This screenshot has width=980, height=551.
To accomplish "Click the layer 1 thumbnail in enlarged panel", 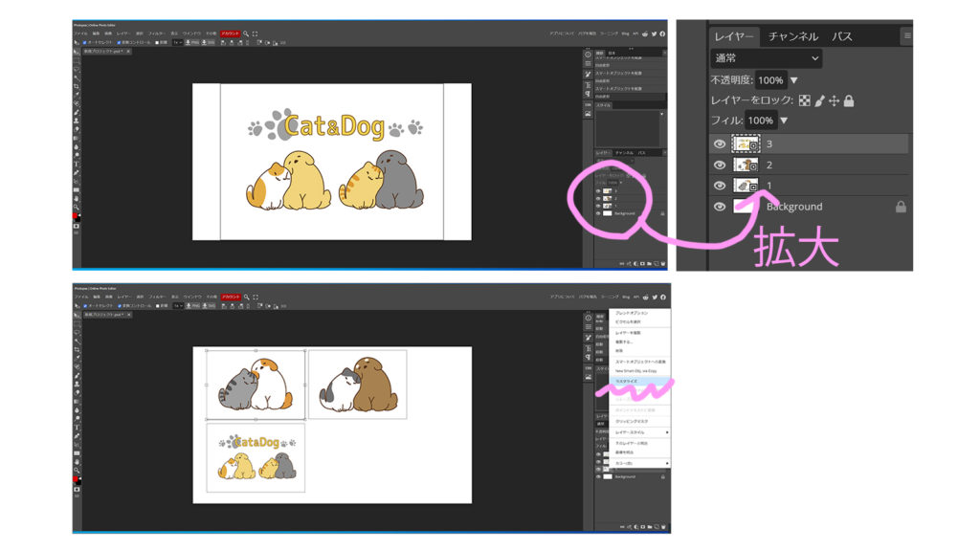I will (746, 186).
